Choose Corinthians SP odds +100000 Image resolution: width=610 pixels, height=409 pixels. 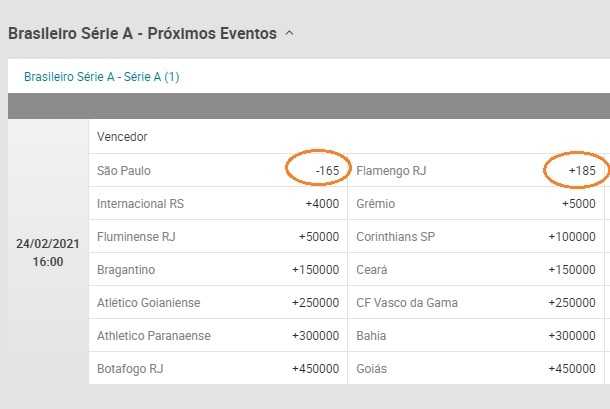coord(476,237)
